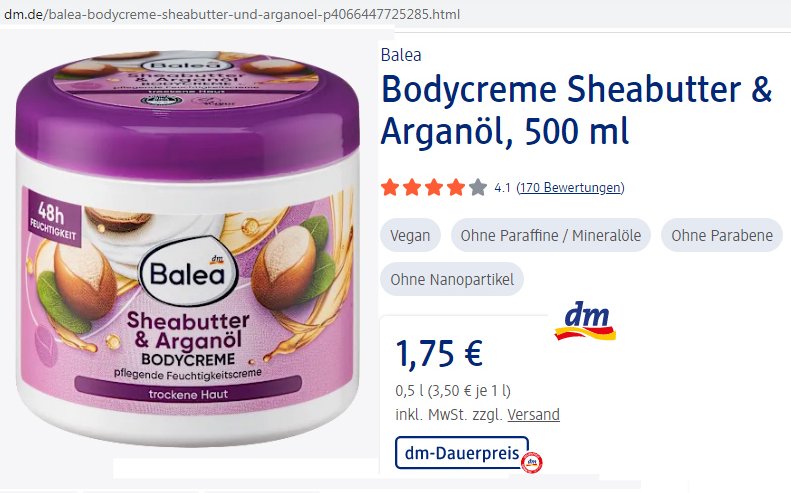Click the 4.1 rating score
The image size is (791, 493).
pyautogui.click(x=502, y=188)
